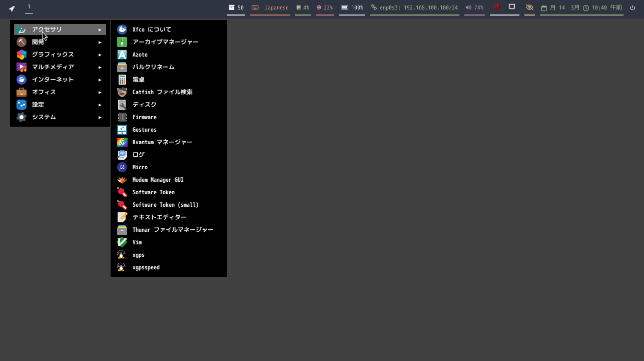Click the CPU usage 22% indicator
644x361 pixels.
click(325, 8)
